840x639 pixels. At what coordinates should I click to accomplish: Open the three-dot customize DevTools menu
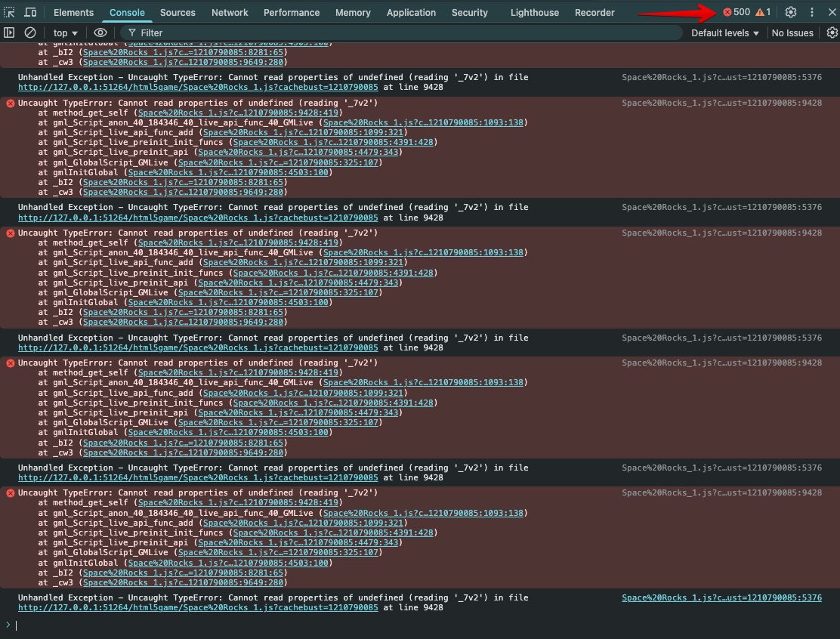pos(811,12)
